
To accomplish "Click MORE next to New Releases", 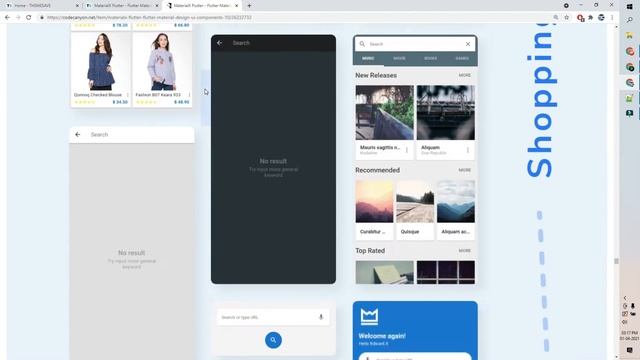I will (464, 76).
